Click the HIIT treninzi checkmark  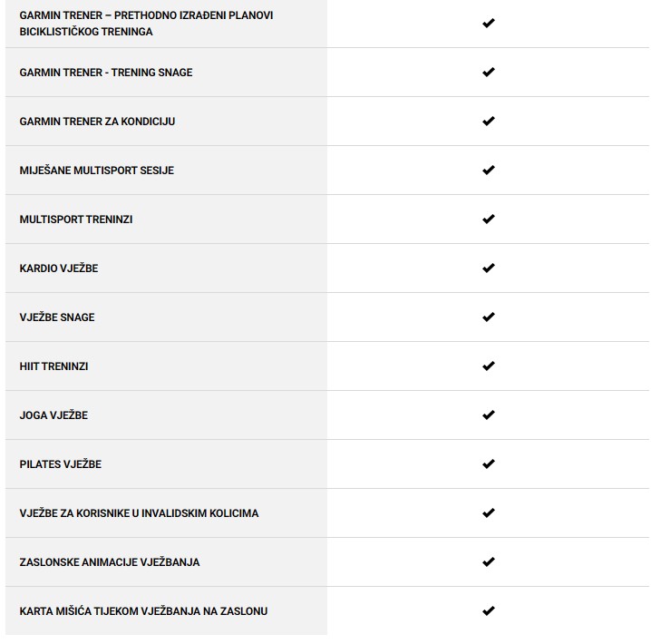click(x=488, y=366)
